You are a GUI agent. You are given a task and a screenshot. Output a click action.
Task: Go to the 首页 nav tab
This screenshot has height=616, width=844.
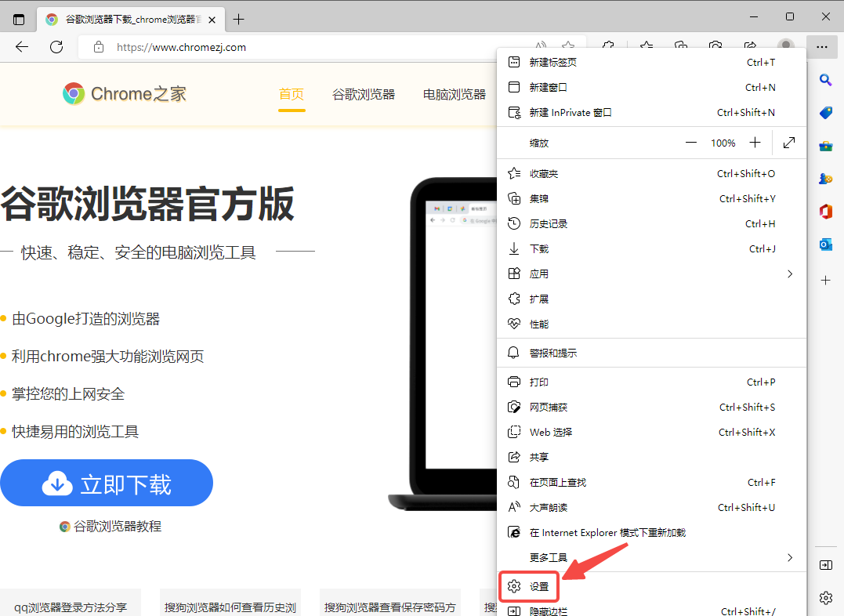(292, 94)
